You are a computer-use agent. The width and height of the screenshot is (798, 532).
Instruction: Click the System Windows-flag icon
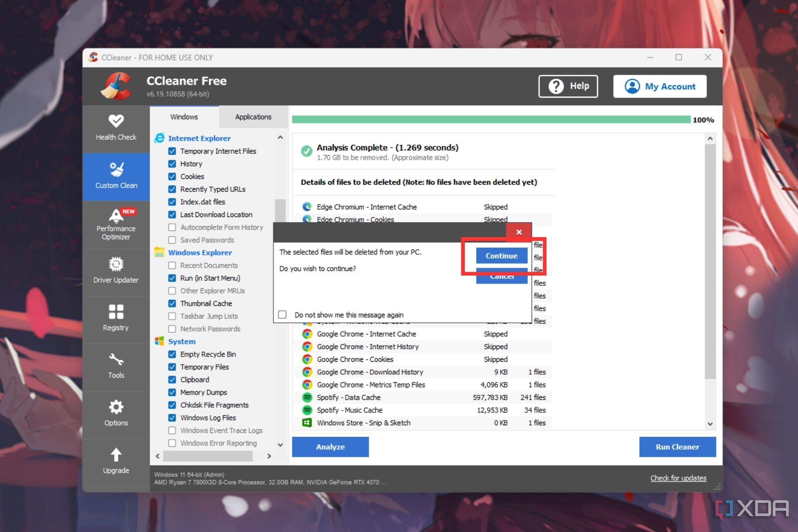[x=160, y=341]
